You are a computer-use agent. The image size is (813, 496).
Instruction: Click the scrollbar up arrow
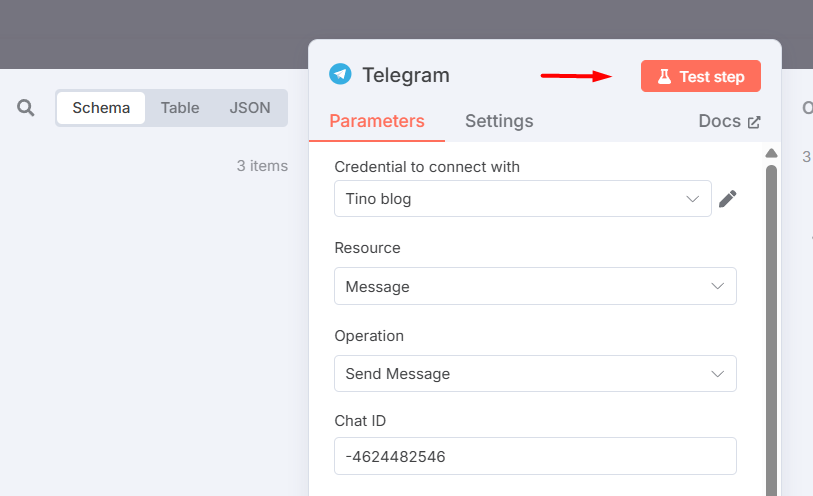point(772,153)
